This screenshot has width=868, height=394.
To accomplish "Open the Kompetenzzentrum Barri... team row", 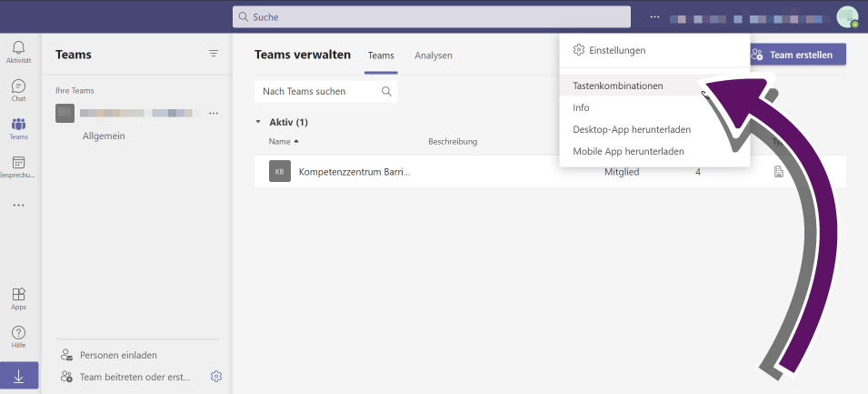I will tap(550, 172).
